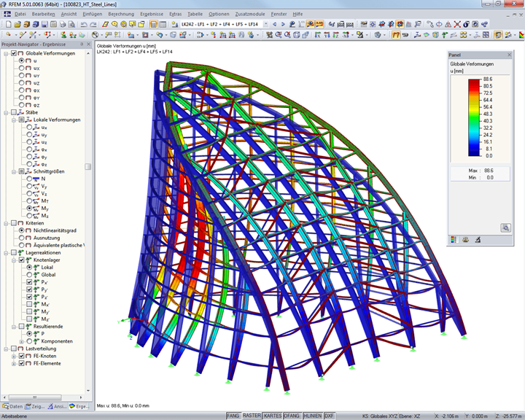Click the new line tool icon
This screenshot has height=420, width=525.
pos(23,34)
